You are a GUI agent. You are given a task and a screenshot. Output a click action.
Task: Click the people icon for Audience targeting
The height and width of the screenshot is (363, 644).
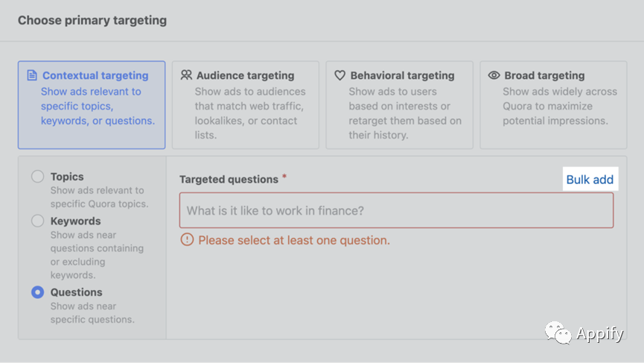(x=186, y=75)
